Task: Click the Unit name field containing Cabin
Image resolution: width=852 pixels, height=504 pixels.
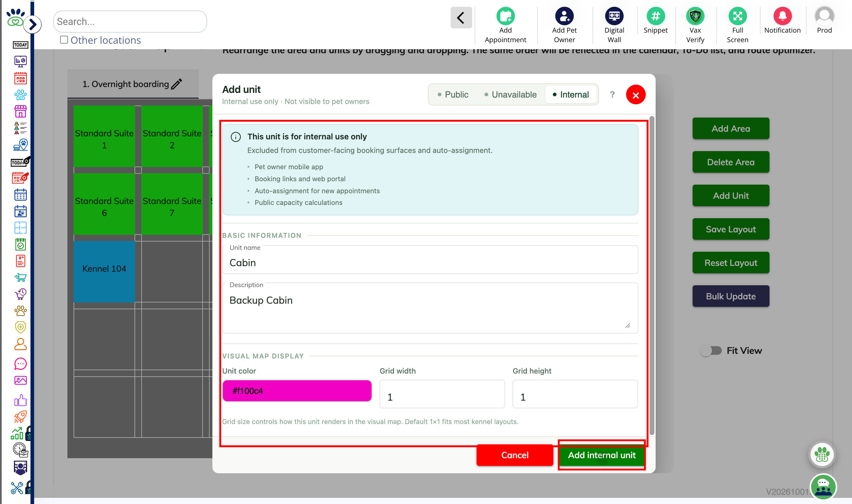Action: 430,260
